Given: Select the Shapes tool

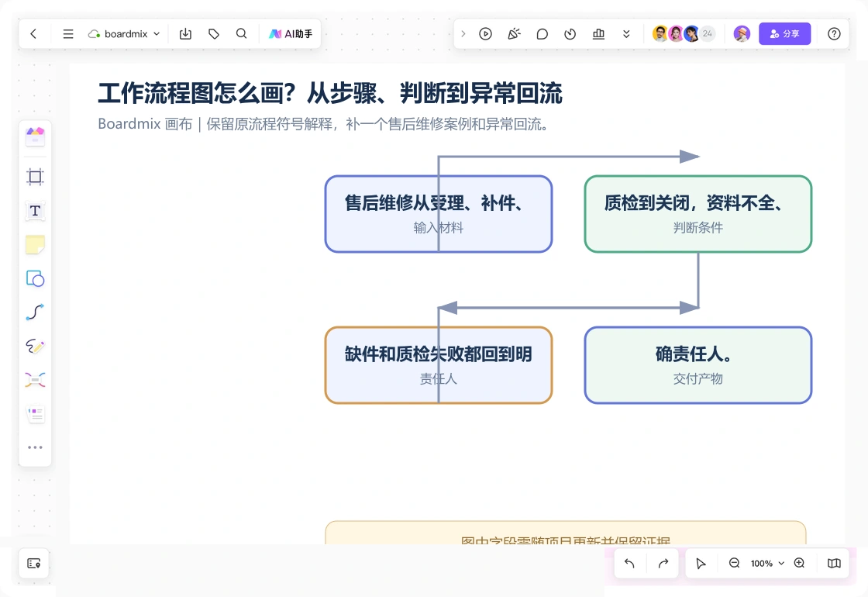Looking at the screenshot, I should [35, 278].
